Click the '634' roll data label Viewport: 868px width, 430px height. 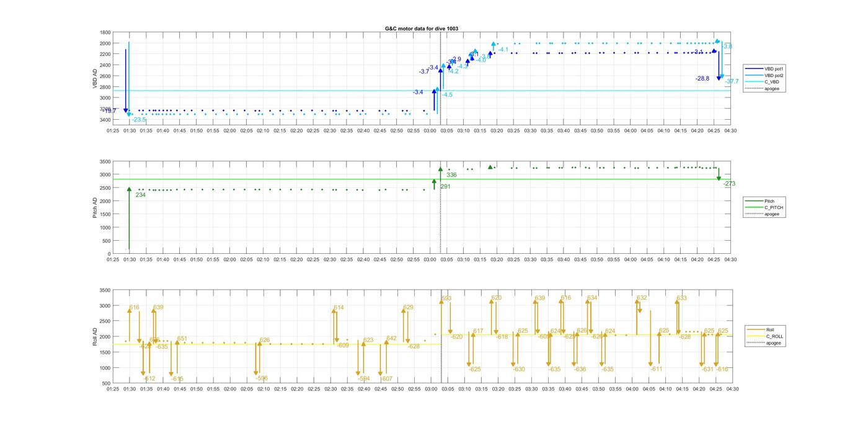(x=592, y=298)
